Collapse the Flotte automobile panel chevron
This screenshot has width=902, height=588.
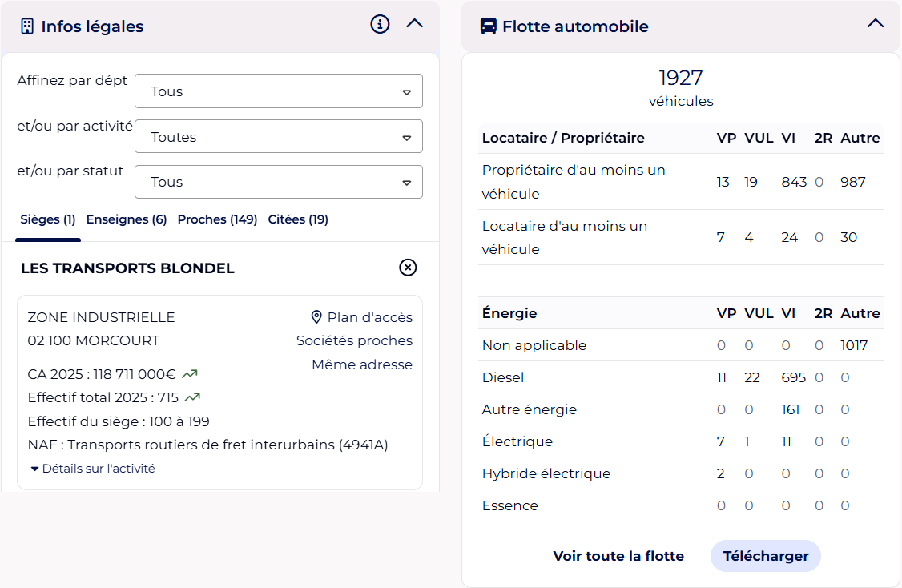click(x=875, y=23)
